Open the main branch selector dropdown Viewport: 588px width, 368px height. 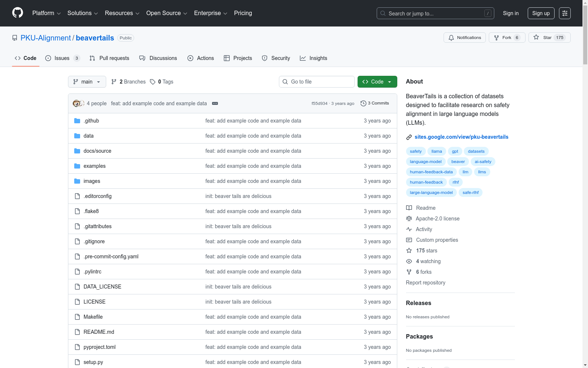pos(87,82)
